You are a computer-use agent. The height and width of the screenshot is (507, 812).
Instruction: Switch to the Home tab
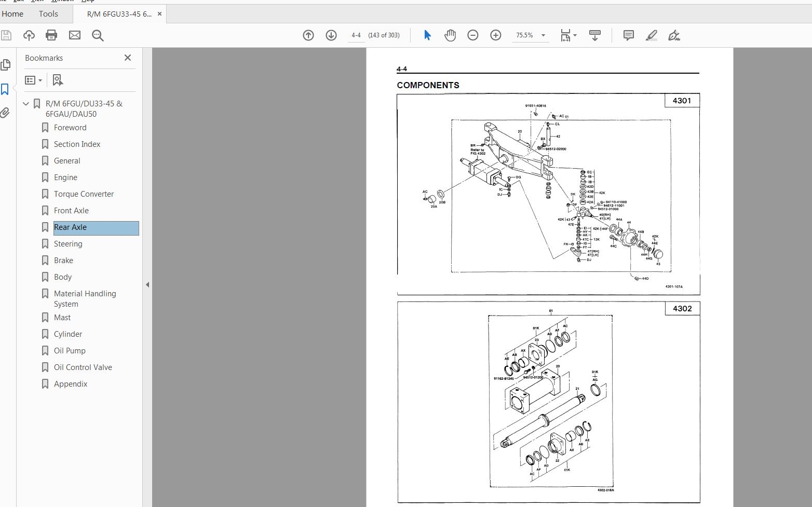point(12,13)
